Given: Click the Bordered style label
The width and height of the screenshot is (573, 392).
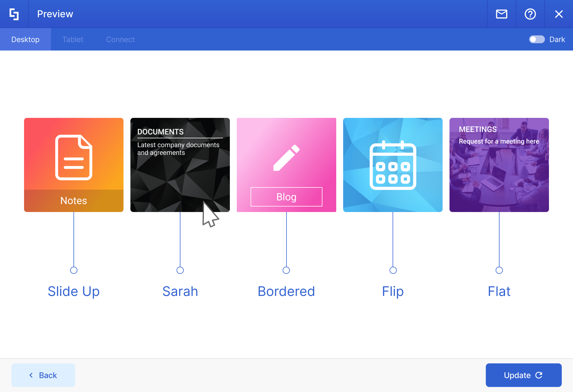Looking at the screenshot, I should (286, 291).
